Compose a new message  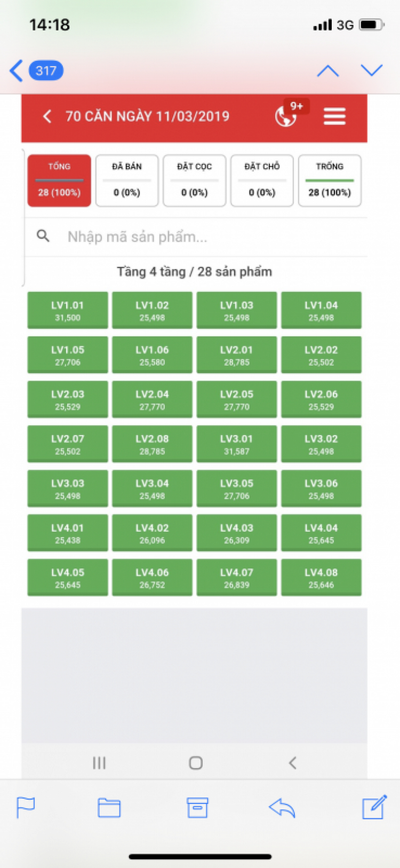(x=374, y=807)
